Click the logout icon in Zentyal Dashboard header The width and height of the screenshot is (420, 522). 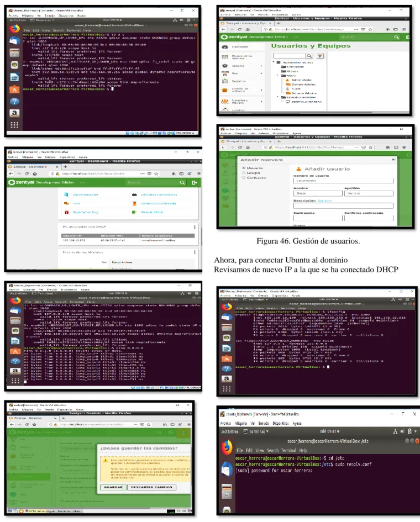point(195,182)
